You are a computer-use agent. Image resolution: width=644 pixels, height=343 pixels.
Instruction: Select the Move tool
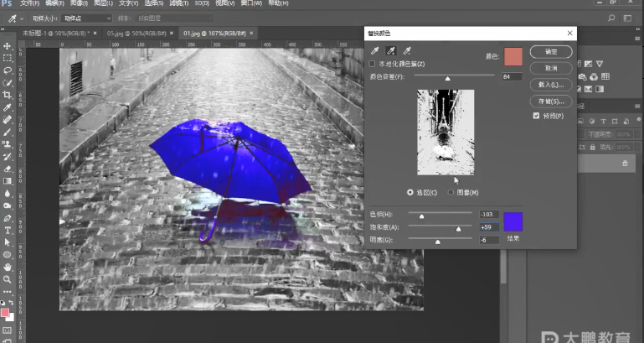(8, 45)
